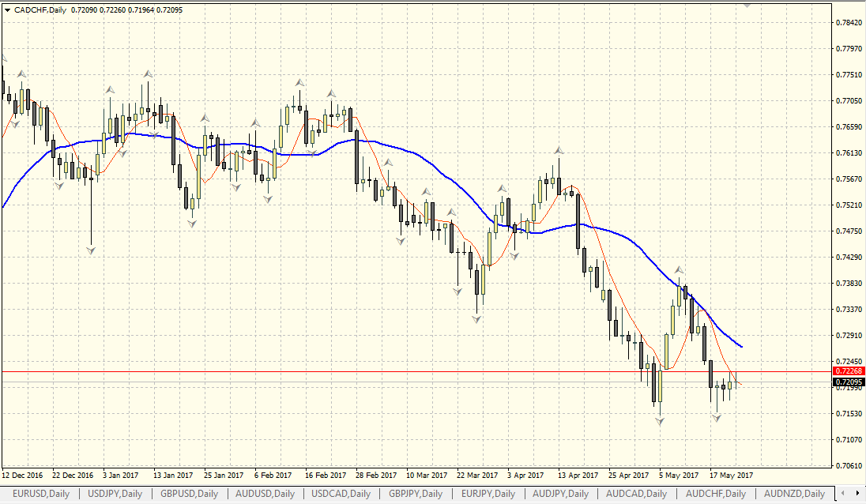Viewport: 866px width, 504px height.
Task: Activate the AUDCAD,Daily tab
Action: coord(636,494)
